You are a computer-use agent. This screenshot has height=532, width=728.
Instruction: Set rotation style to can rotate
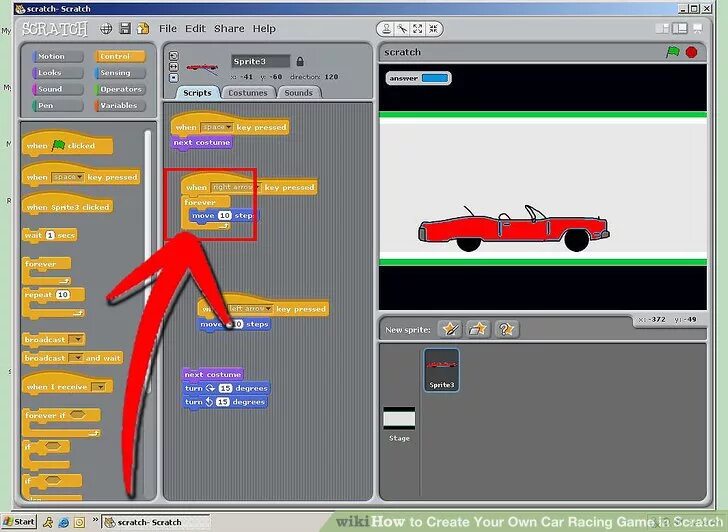pyautogui.click(x=173, y=56)
